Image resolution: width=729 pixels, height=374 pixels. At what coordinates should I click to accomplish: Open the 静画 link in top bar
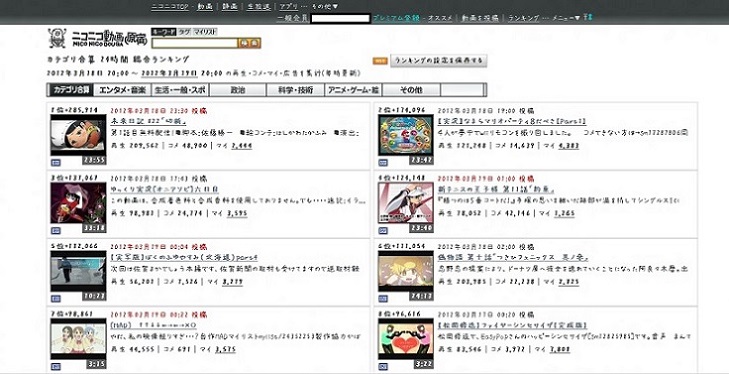point(230,7)
